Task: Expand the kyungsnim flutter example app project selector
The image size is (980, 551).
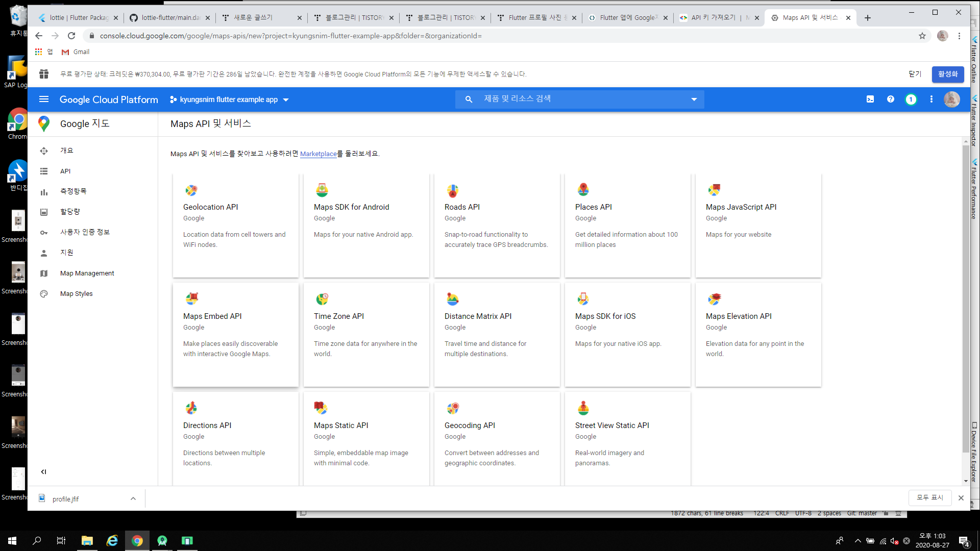Action: [230, 99]
